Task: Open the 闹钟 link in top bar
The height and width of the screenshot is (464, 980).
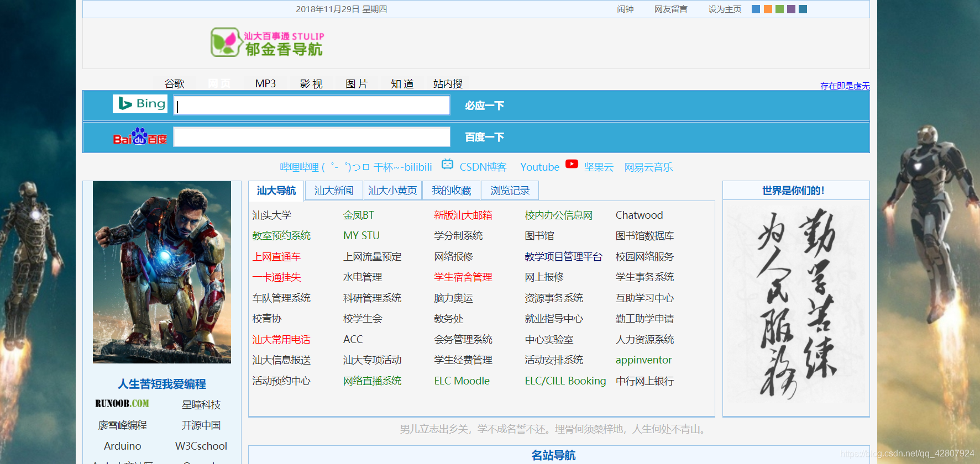Action: point(625,9)
